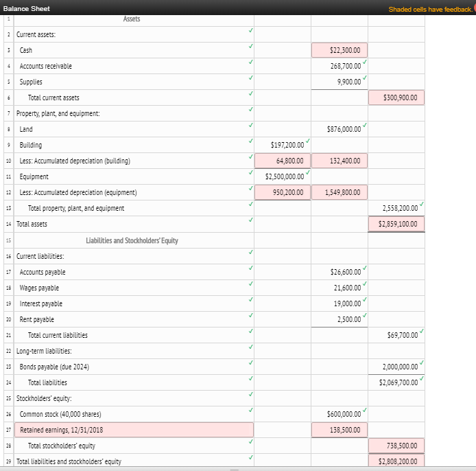This screenshot has width=476, height=471.
Task: Click the 1,549,800.00 equipment net cell
Action: pyautogui.click(x=339, y=192)
